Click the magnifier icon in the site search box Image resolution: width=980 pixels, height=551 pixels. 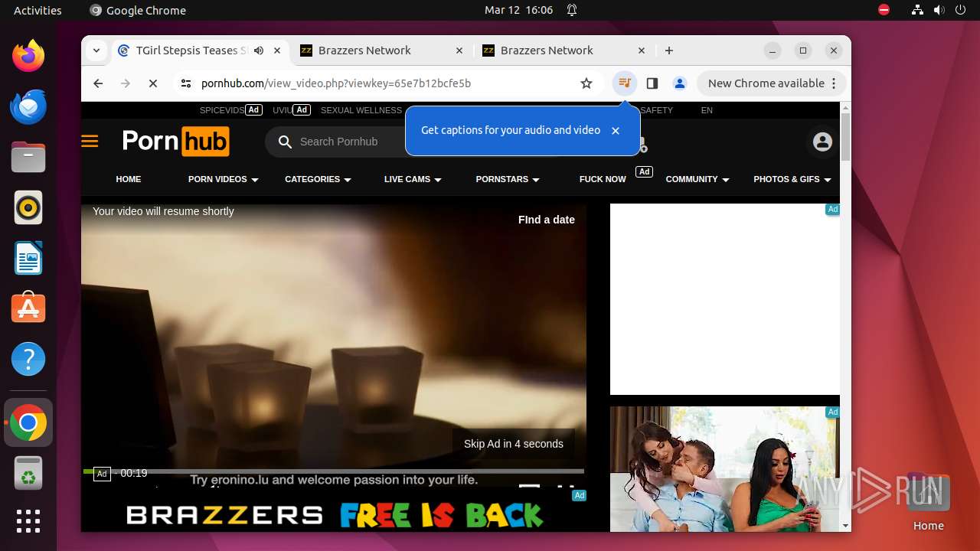tap(286, 142)
